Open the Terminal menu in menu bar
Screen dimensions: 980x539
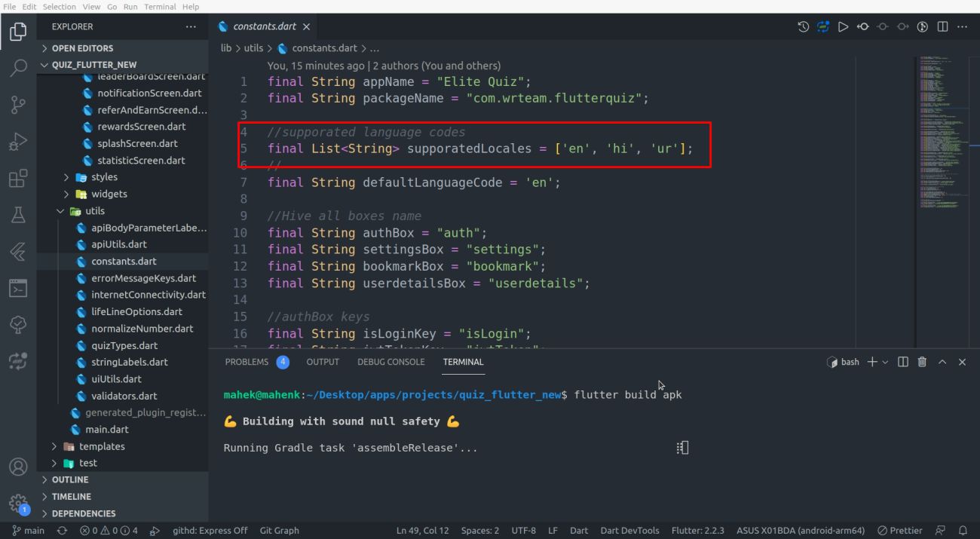click(159, 6)
